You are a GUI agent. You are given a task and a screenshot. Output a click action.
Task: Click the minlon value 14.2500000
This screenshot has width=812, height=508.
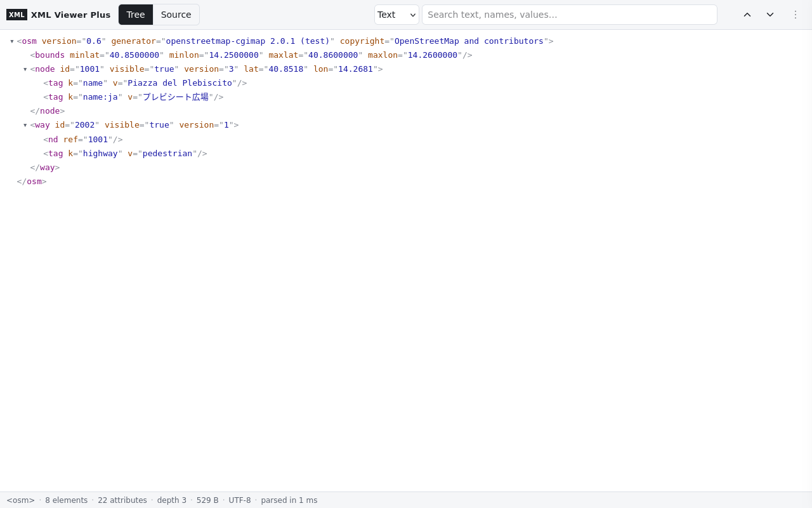point(234,55)
